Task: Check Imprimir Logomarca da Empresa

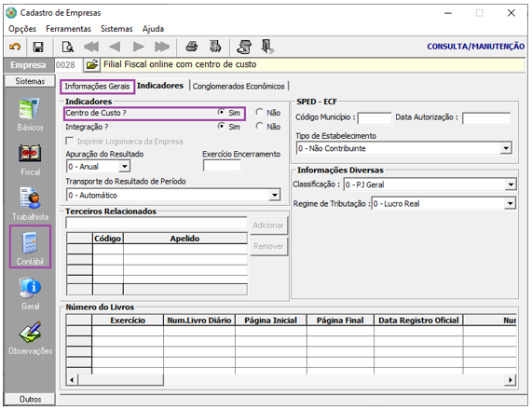Action: coord(70,141)
